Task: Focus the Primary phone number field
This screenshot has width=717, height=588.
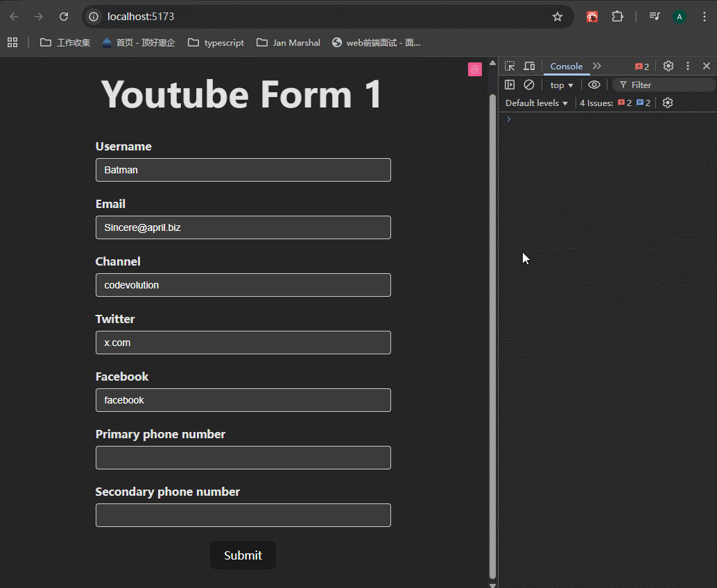Action: (243, 458)
